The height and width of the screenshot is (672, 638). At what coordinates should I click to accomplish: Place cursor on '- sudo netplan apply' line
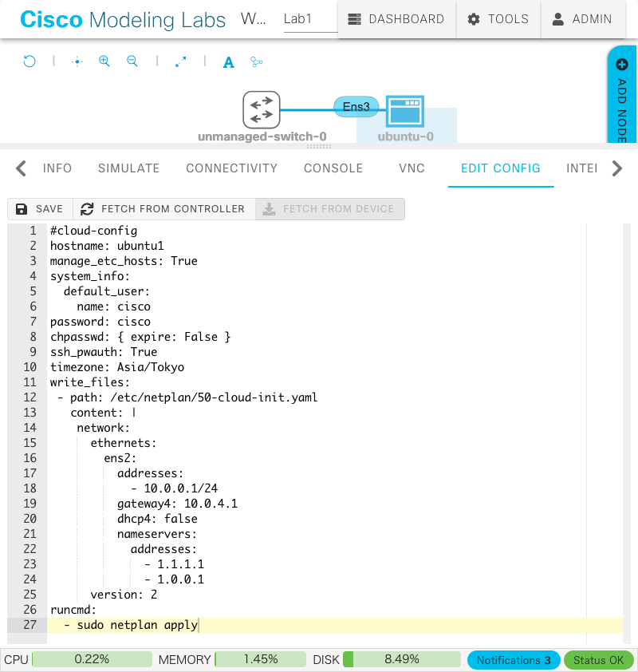[131, 625]
